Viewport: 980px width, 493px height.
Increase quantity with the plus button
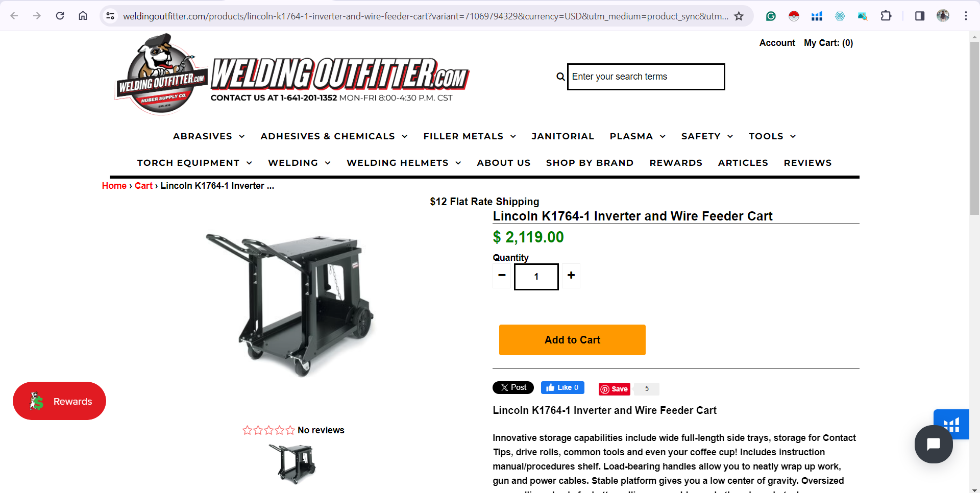coord(571,276)
